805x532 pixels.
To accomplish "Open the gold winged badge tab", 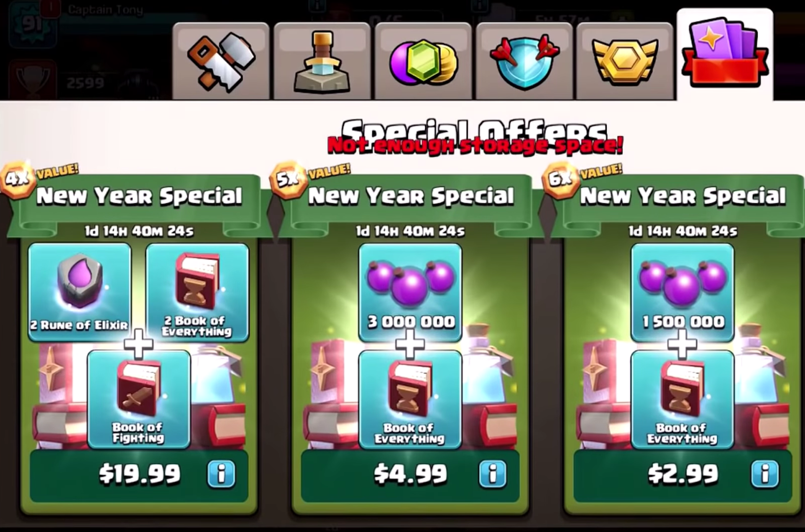I will click(x=624, y=61).
